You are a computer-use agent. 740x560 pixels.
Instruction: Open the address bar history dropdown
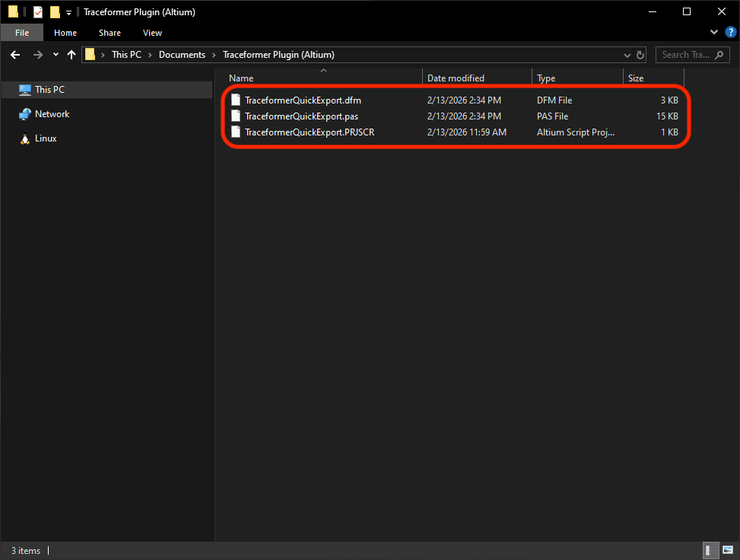626,54
